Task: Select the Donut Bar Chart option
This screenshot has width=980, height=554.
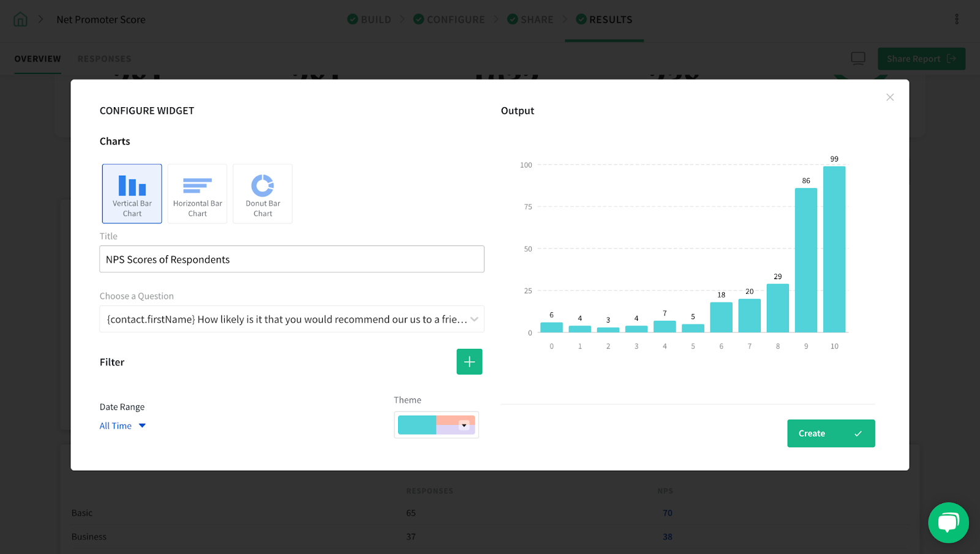Action: pos(263,193)
